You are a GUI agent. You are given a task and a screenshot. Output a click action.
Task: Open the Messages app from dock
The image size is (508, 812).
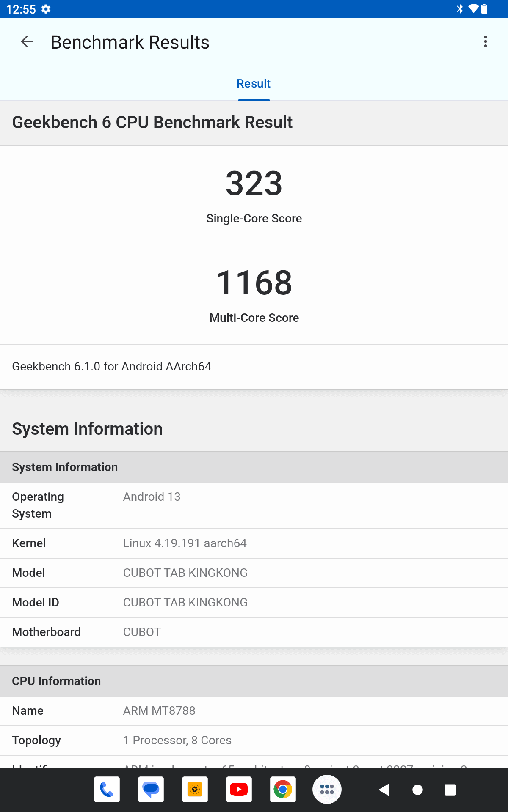point(151,789)
